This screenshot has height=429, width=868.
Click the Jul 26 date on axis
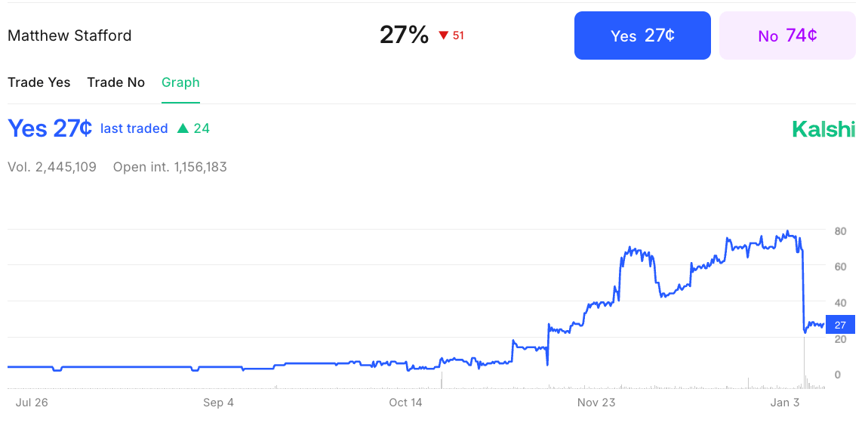[x=32, y=403]
